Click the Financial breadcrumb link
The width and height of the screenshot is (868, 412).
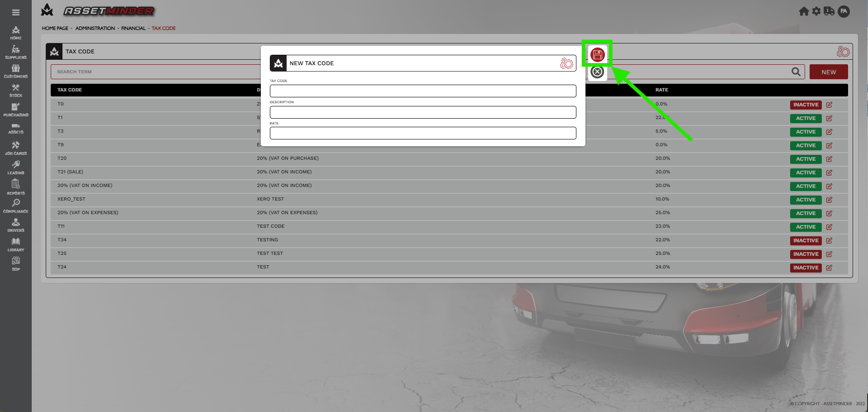[x=133, y=28]
